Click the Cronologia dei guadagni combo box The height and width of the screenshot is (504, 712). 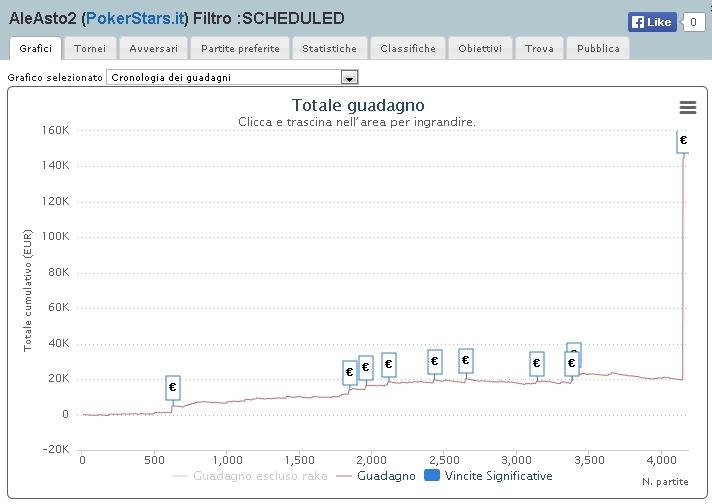[232, 77]
